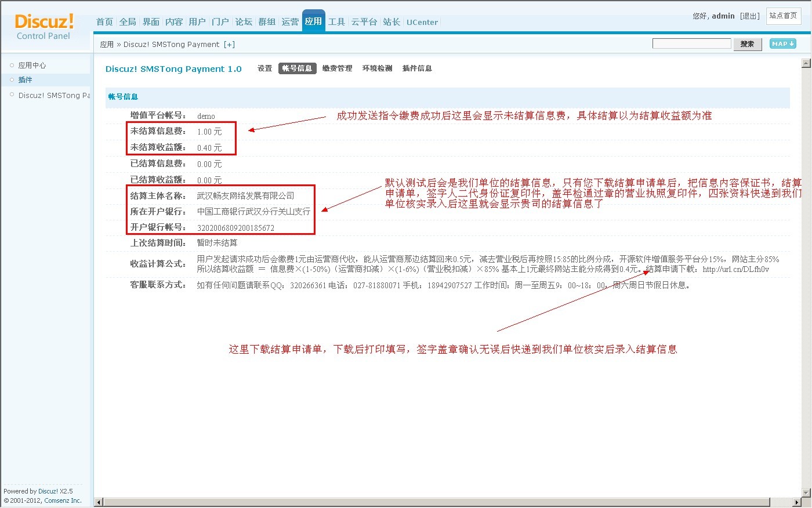Click the bank name 中国工商银行武汉分行关山支行

coord(253,212)
